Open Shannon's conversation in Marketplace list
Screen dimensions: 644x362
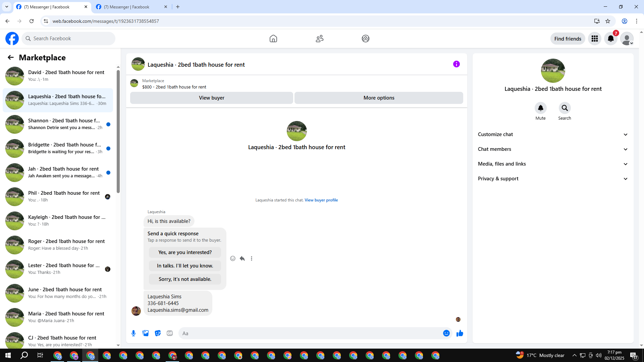point(64,124)
